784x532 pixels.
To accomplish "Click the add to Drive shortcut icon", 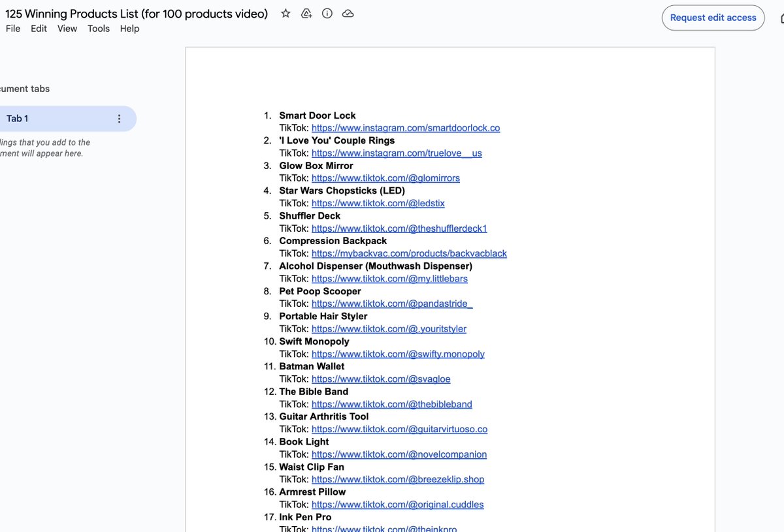I will click(306, 13).
